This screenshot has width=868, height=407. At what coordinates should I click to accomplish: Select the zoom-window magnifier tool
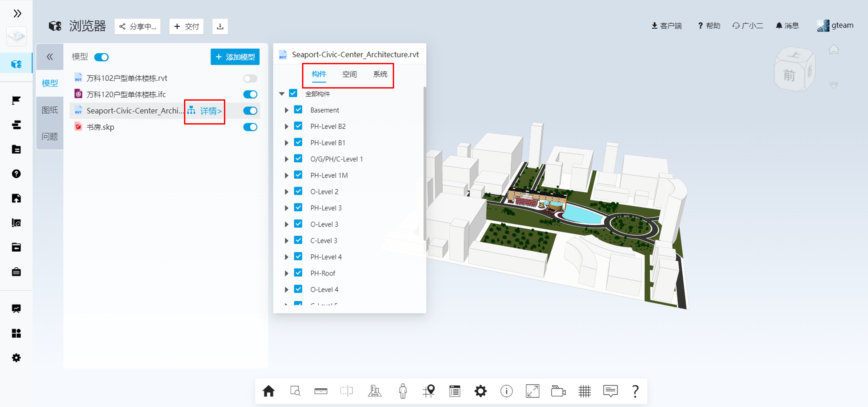tap(295, 391)
